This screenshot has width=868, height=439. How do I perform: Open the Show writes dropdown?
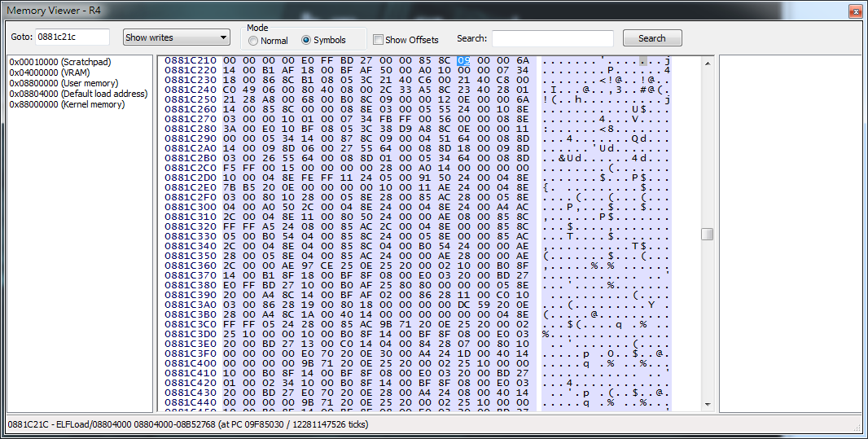(176, 37)
